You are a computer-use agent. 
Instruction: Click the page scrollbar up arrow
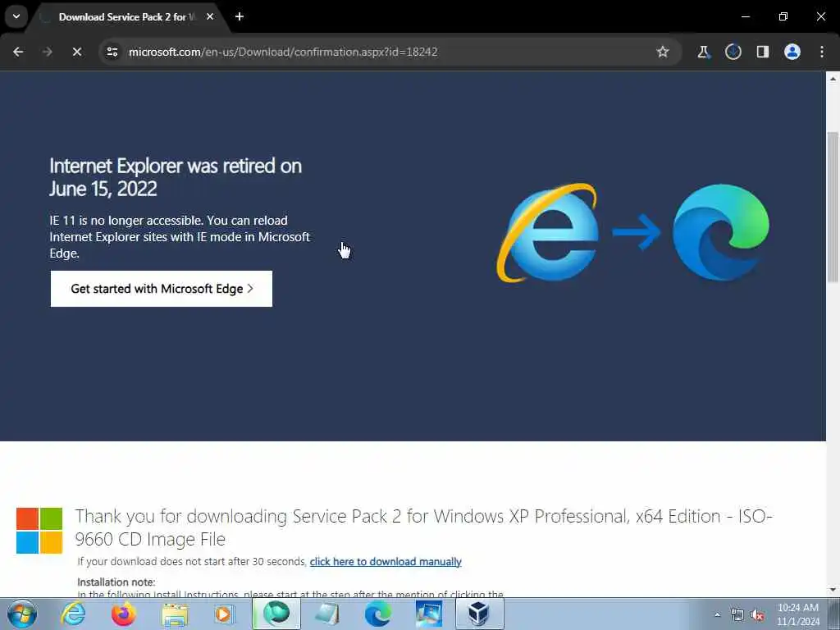[x=833, y=79]
